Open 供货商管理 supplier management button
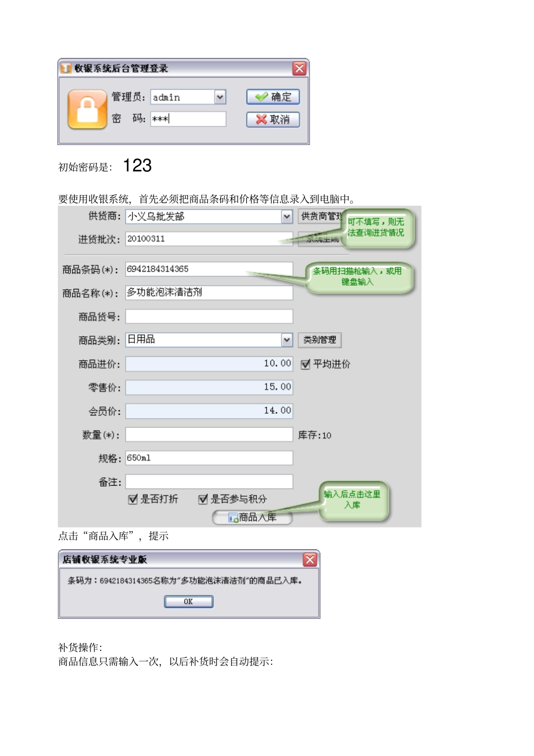Screen dimensions: 534x756 [320, 216]
